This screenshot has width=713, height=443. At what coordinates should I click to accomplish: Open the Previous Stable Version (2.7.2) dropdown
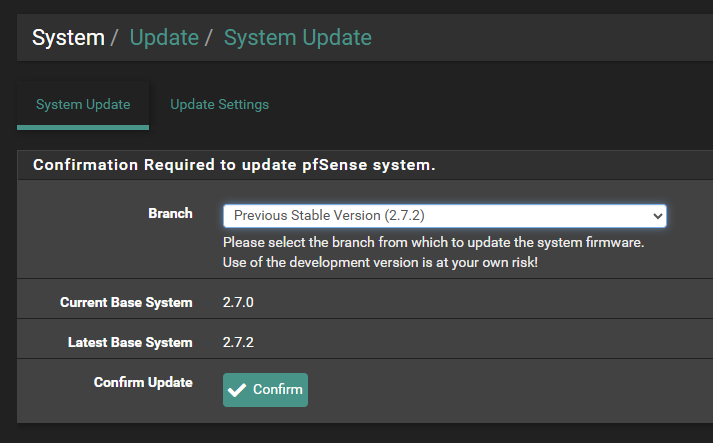(x=445, y=216)
